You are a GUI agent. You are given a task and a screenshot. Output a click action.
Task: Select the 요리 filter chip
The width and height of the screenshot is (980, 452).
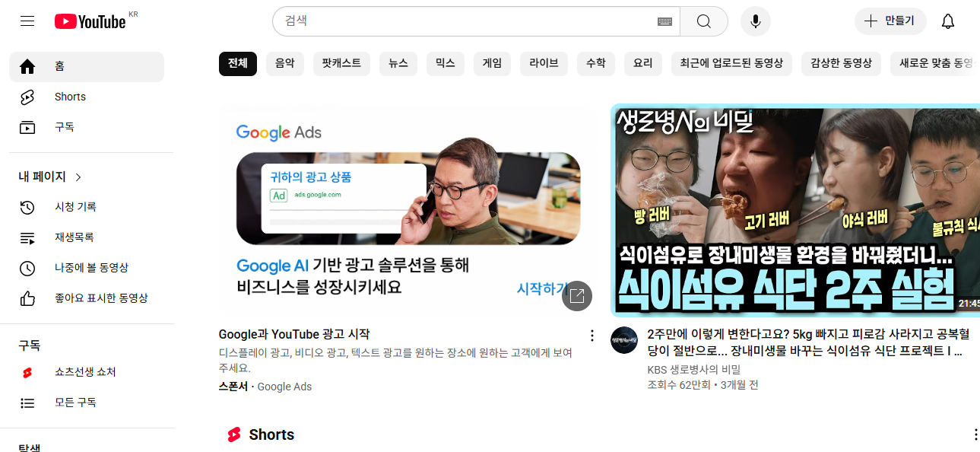click(642, 64)
